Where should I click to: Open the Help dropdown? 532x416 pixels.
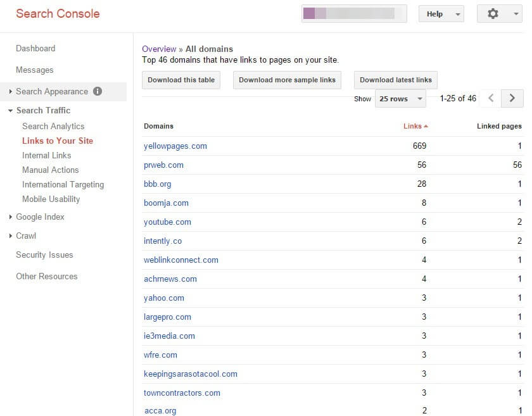(x=441, y=14)
